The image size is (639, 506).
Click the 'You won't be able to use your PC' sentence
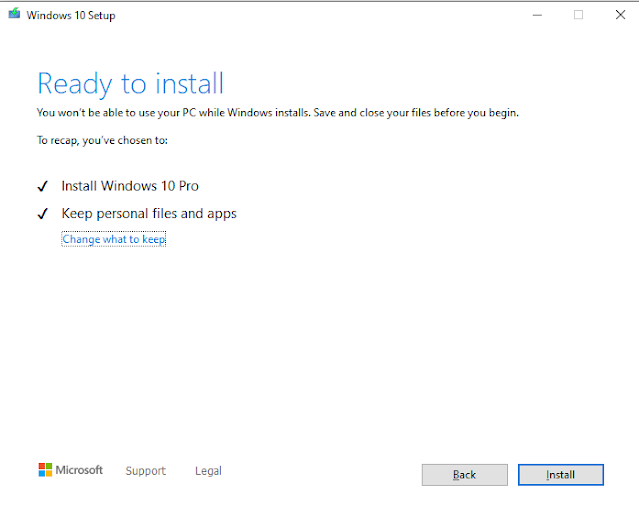coord(278,113)
